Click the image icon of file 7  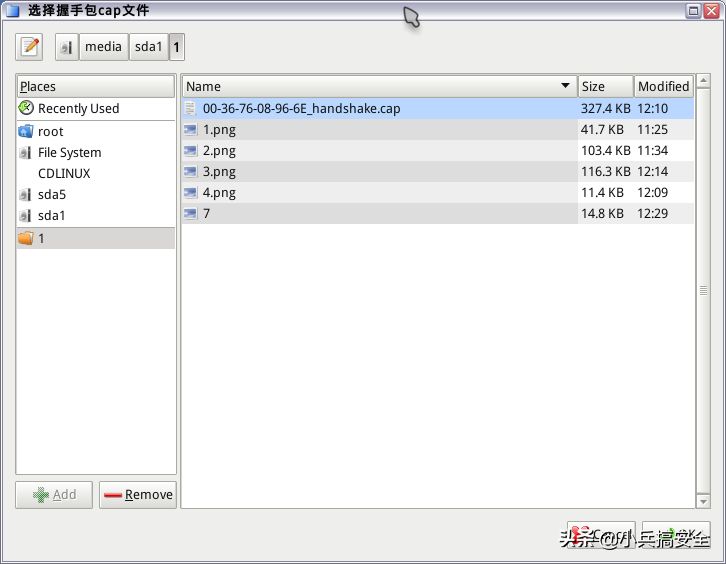pyautogui.click(x=190, y=213)
